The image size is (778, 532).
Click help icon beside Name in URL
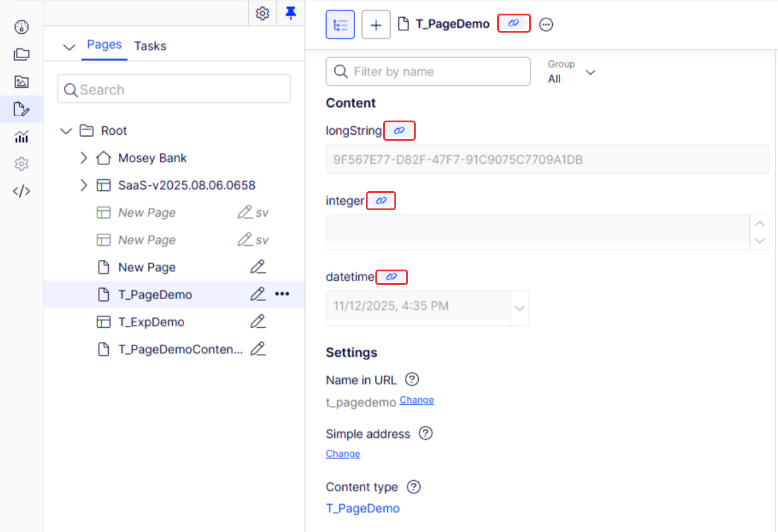[412, 379]
